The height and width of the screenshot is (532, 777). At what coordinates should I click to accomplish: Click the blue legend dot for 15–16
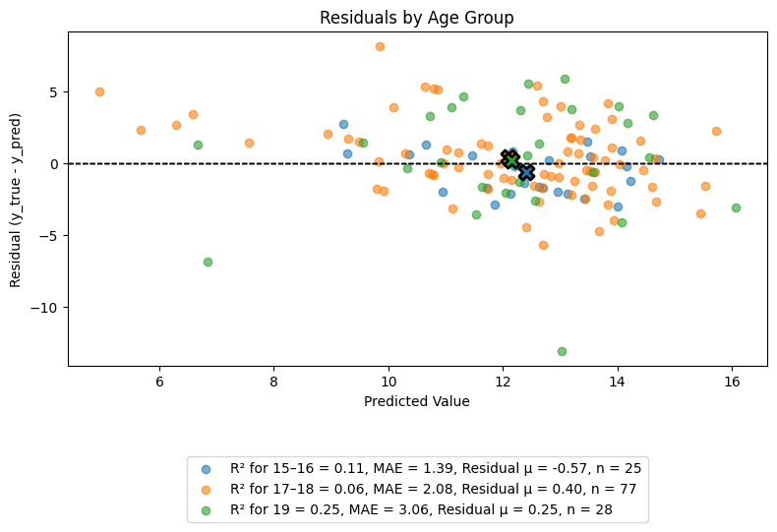(206, 469)
